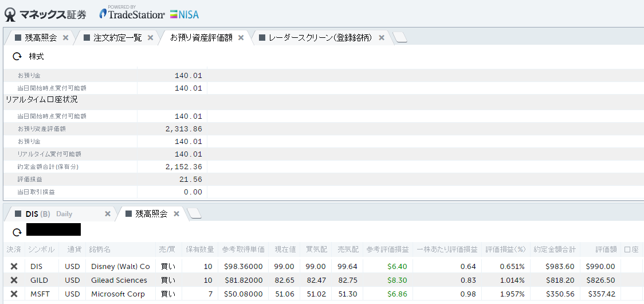Sort by 保有数量 column header
Image resolution: width=644 pixels, height=304 pixels.
point(199,250)
